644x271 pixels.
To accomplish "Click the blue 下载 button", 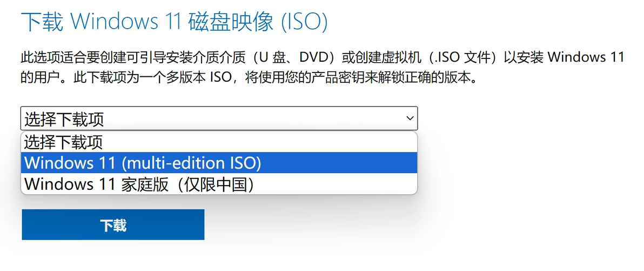I will click(113, 224).
